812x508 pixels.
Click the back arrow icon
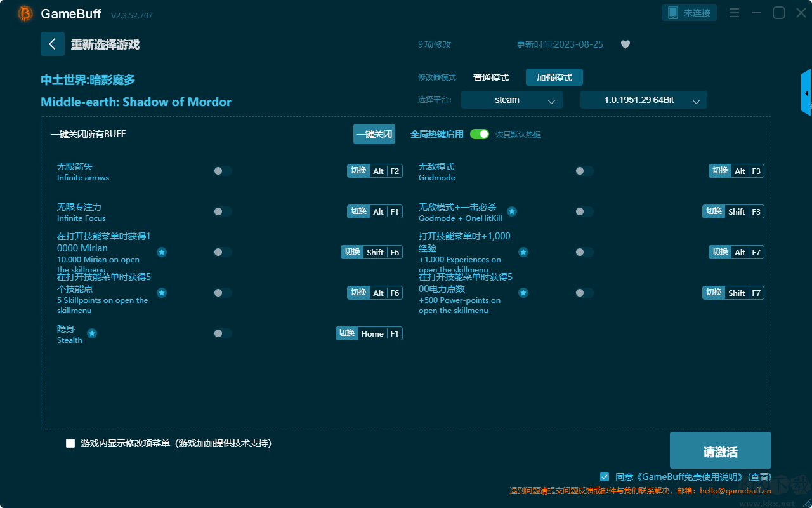53,44
